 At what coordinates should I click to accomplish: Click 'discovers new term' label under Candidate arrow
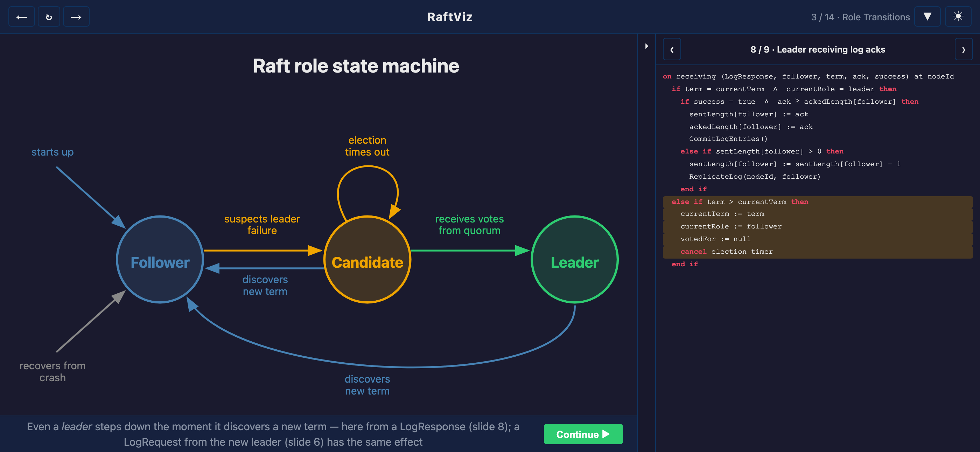[x=265, y=286]
